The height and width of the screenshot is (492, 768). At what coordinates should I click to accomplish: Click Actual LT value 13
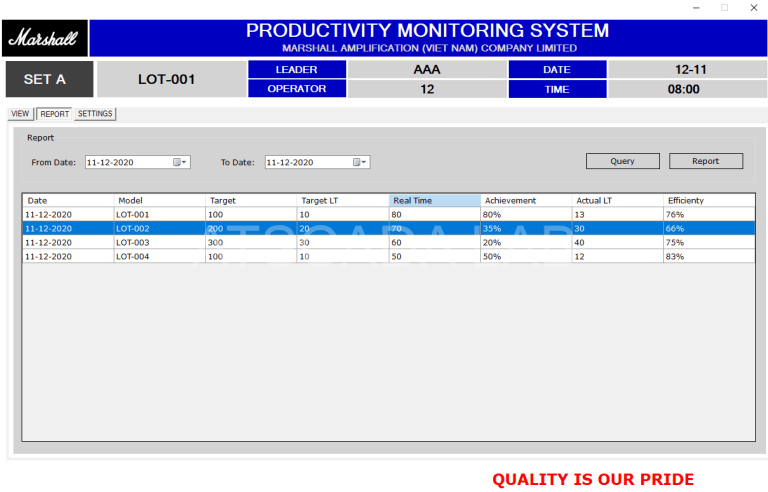618,215
